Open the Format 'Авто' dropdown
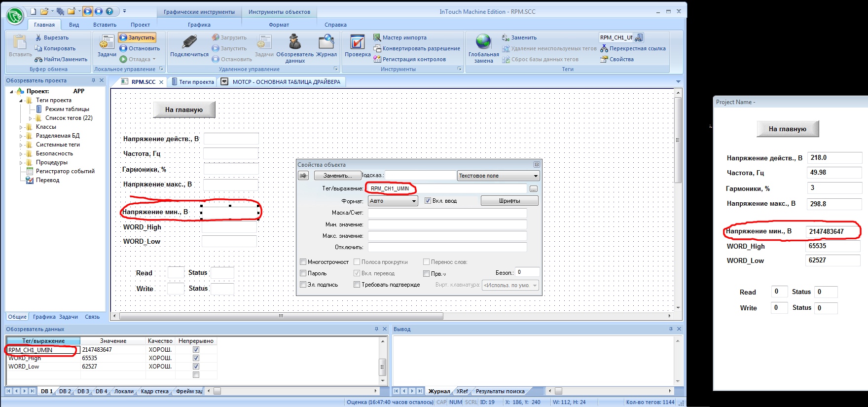 (393, 201)
